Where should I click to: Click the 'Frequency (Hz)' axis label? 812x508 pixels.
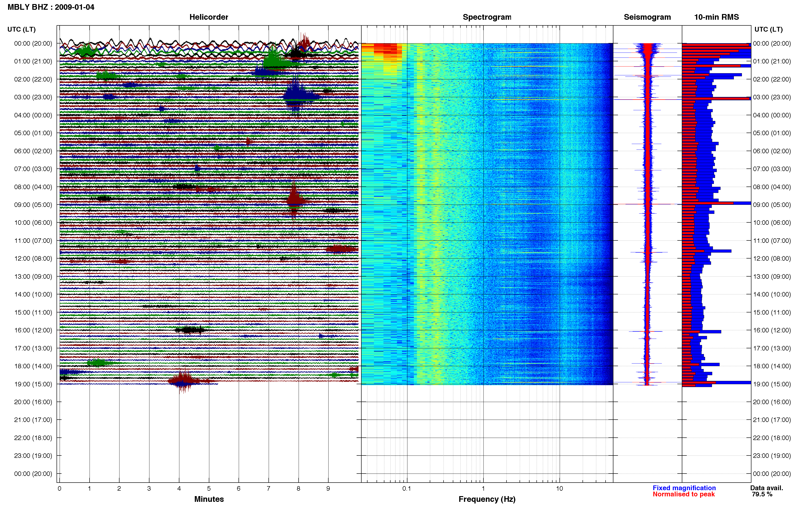487,499
